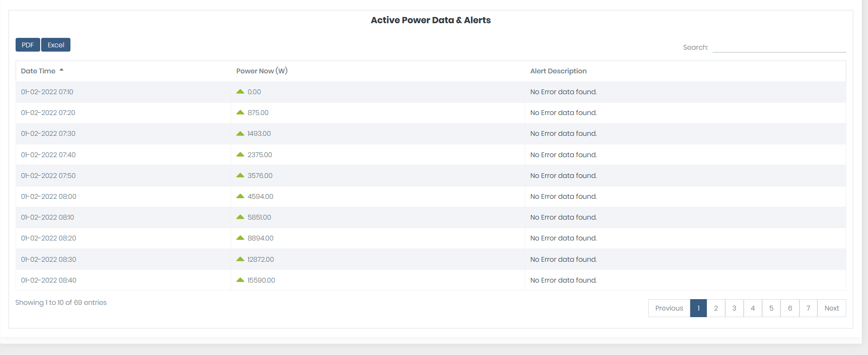Download data with the Excel button
The height and width of the screenshot is (355, 868).
(56, 45)
